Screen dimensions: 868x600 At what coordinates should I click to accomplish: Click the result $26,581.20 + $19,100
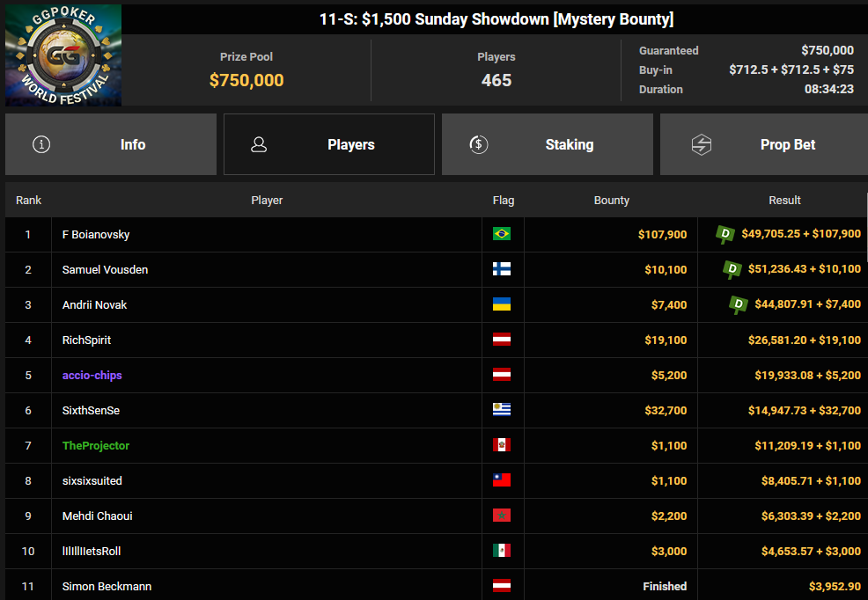[805, 340]
